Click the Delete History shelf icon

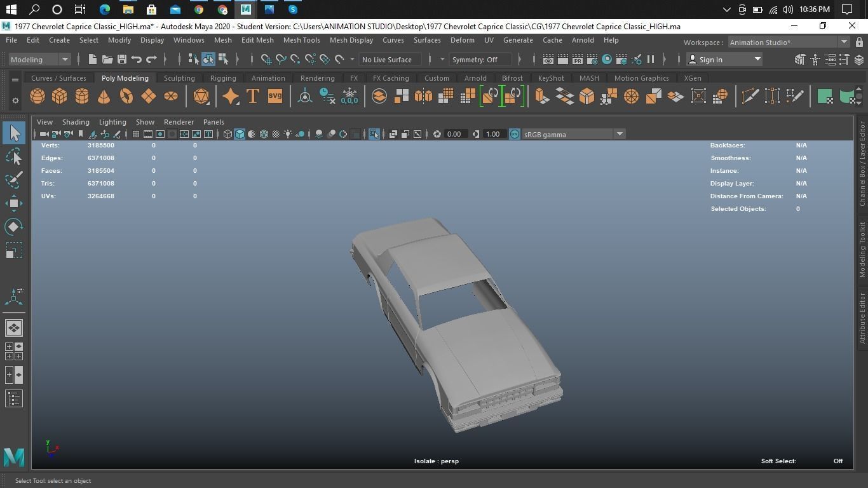327,97
